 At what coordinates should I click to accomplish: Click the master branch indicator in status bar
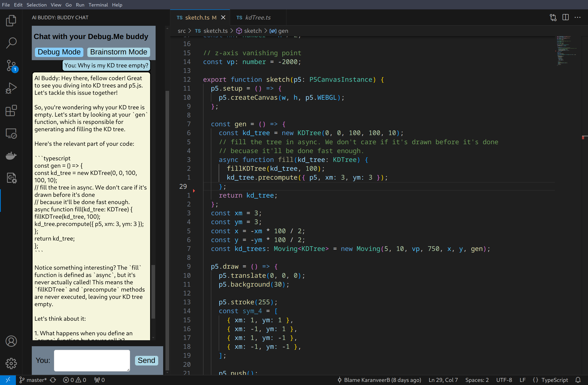coord(33,380)
